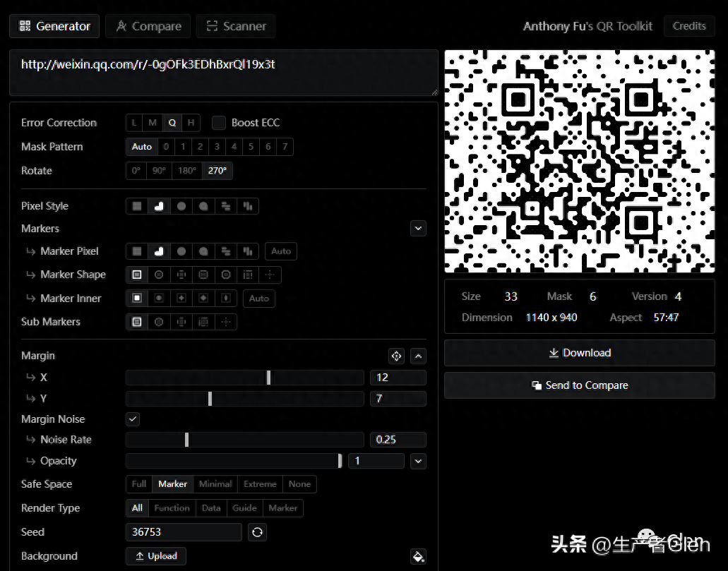Download the generated QR code
Image resolution: width=728 pixels, height=571 pixels.
click(x=580, y=353)
